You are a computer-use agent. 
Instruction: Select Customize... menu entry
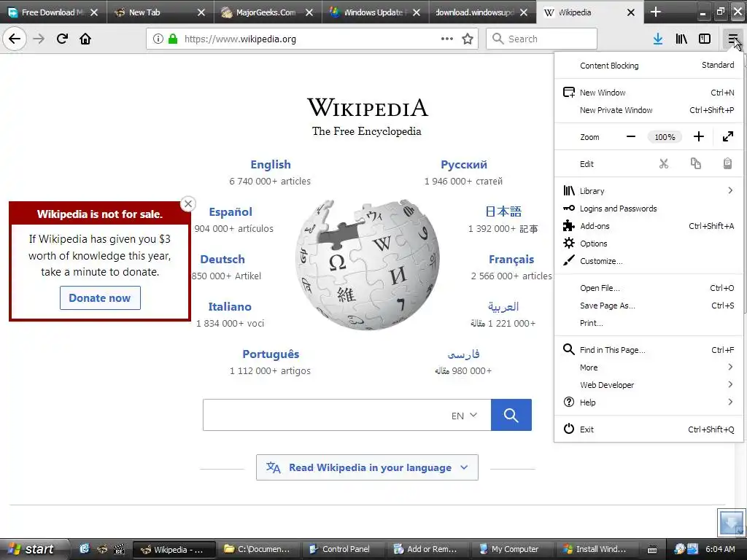tap(649, 261)
